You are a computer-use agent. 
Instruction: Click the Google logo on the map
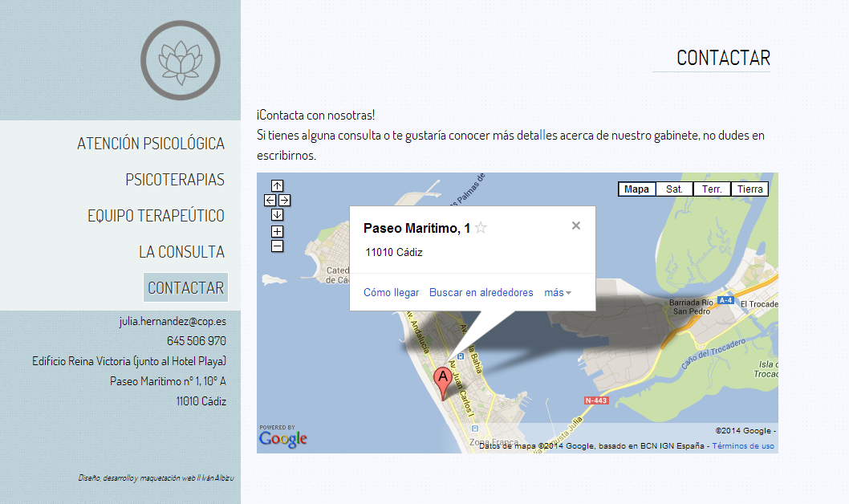(x=282, y=437)
